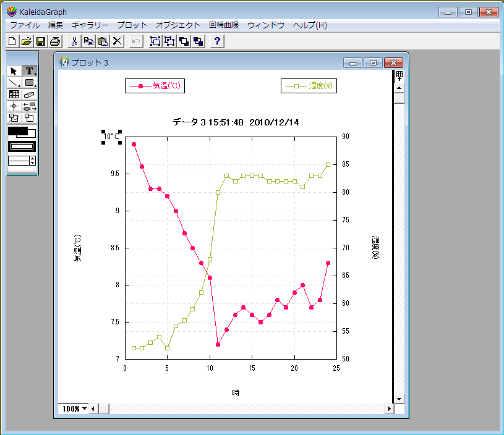Select the right axis label 湿度(%)
The image size is (504, 435).
pos(375,247)
